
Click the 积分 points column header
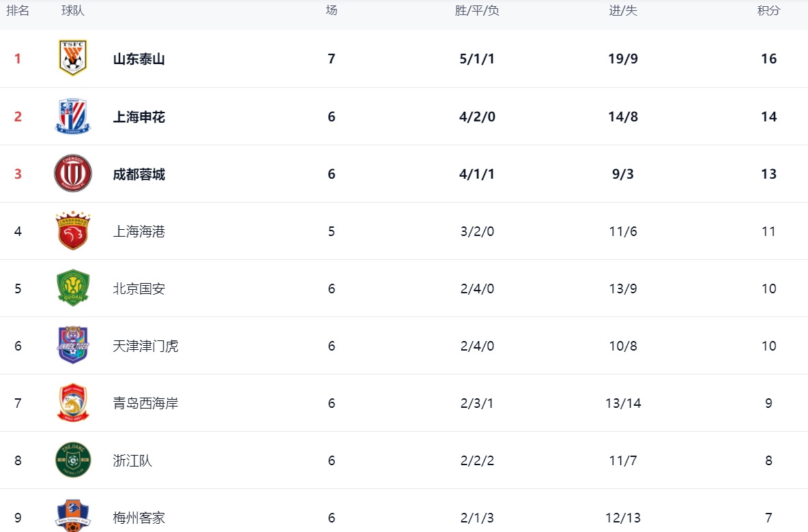coord(768,11)
